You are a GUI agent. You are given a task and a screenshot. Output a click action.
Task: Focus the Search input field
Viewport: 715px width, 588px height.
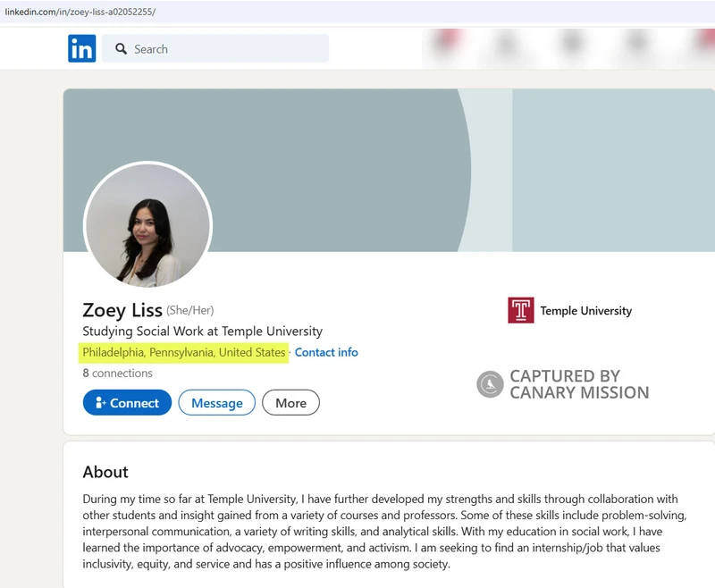pyautogui.click(x=215, y=48)
